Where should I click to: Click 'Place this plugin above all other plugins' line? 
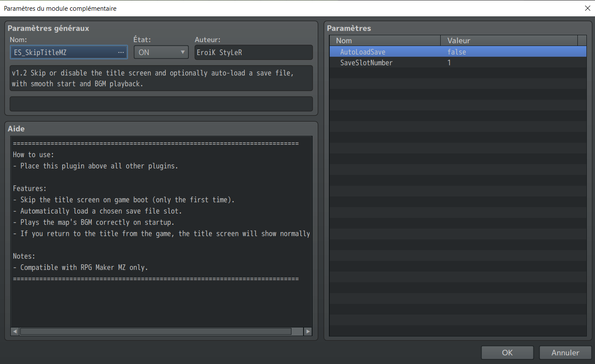pos(95,166)
